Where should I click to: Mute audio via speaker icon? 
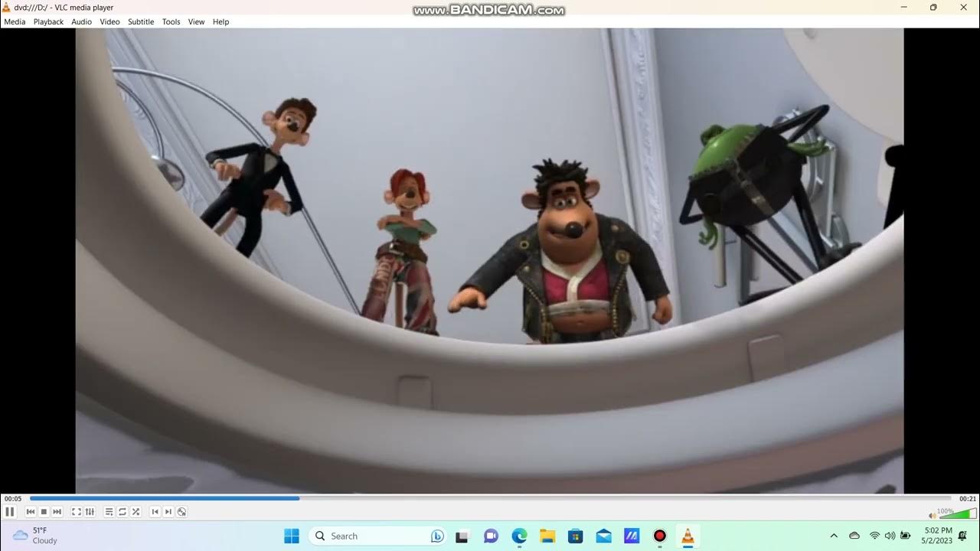933,515
